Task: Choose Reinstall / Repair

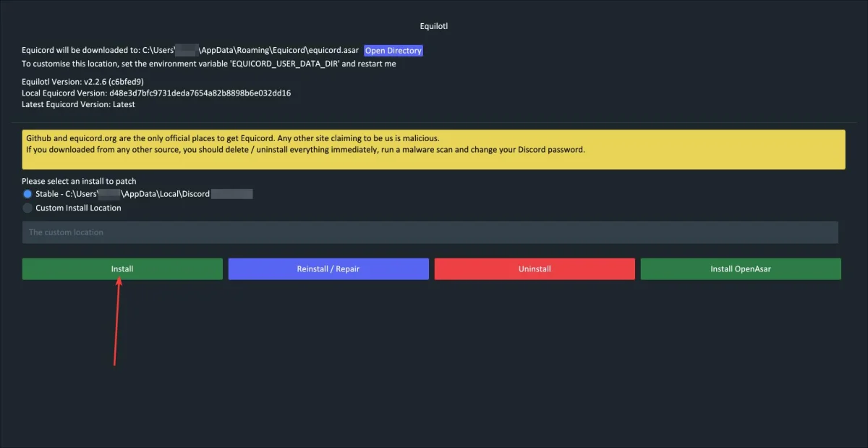Action: [328, 269]
